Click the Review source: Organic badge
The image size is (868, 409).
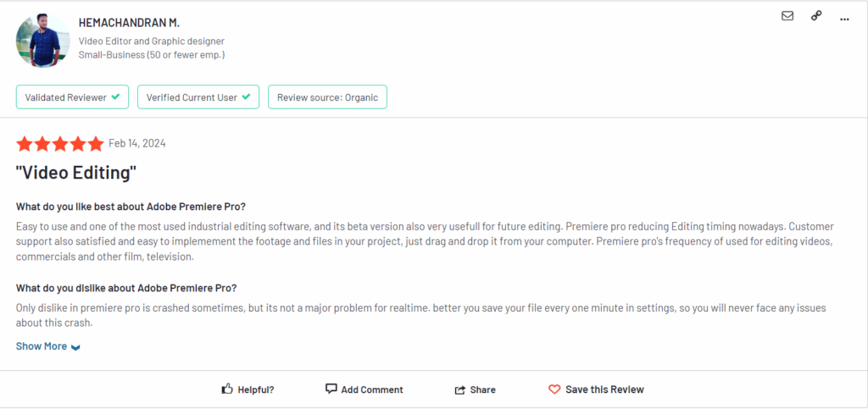click(x=328, y=97)
